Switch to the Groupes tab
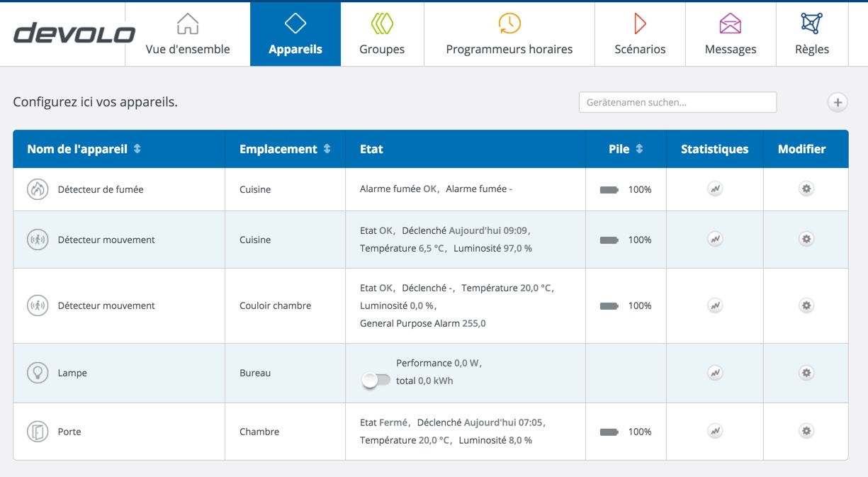 [382, 34]
